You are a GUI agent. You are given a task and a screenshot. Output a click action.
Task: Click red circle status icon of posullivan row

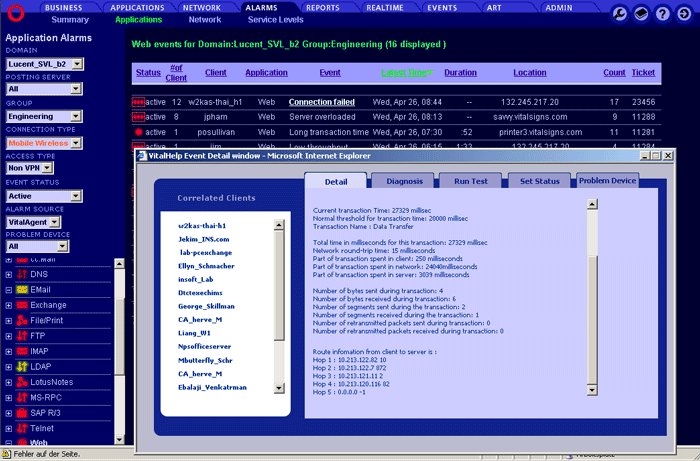[x=138, y=132]
